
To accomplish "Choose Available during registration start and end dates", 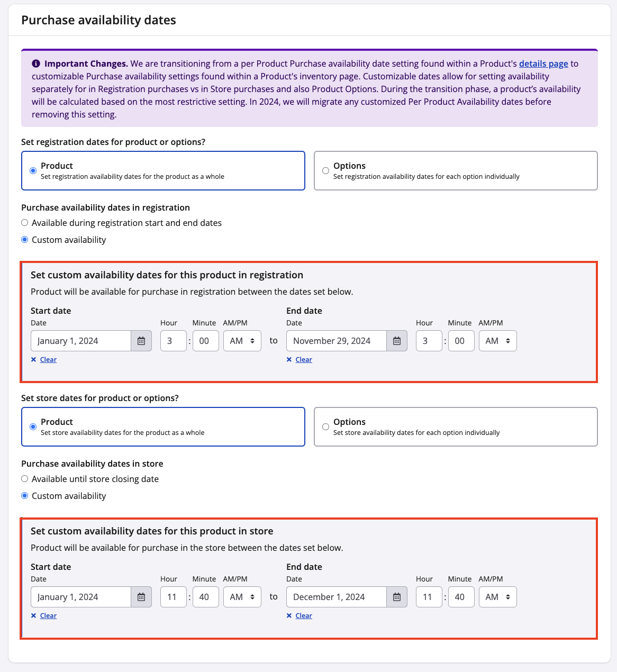I will pos(24,222).
